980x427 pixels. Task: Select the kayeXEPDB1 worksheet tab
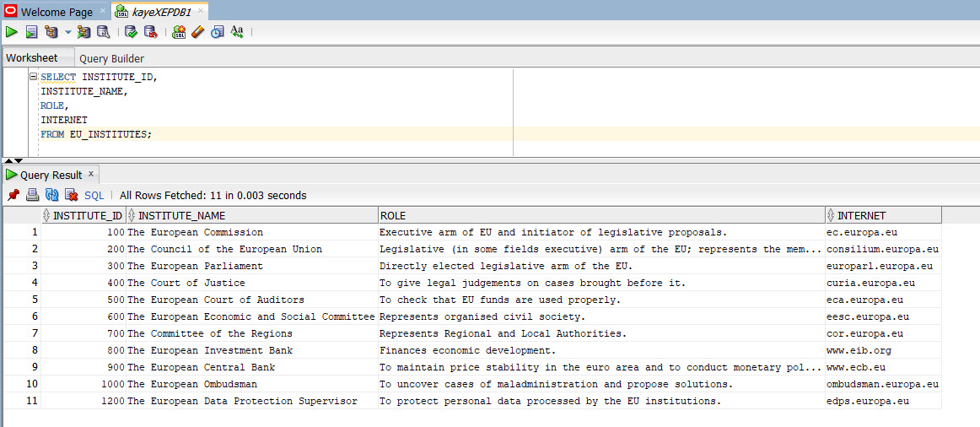click(161, 12)
